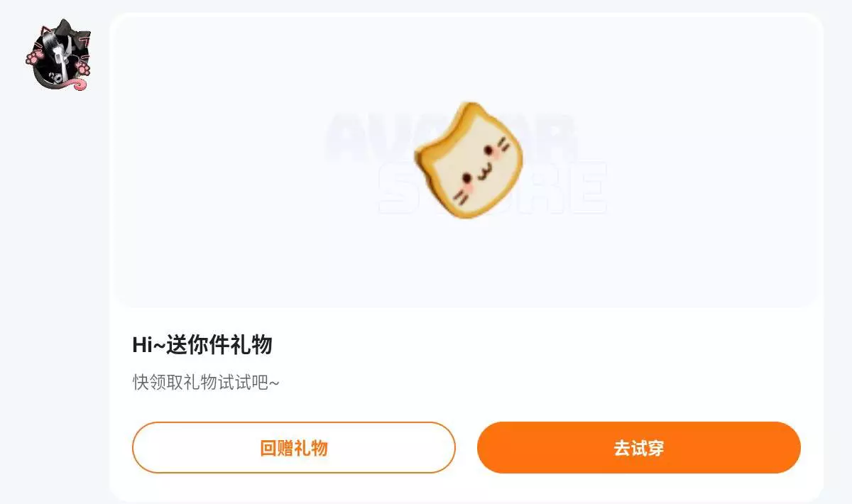Screen dimensions: 852x504
Task: Click the white card area below the buttons
Action: pyautogui.click(x=467, y=487)
